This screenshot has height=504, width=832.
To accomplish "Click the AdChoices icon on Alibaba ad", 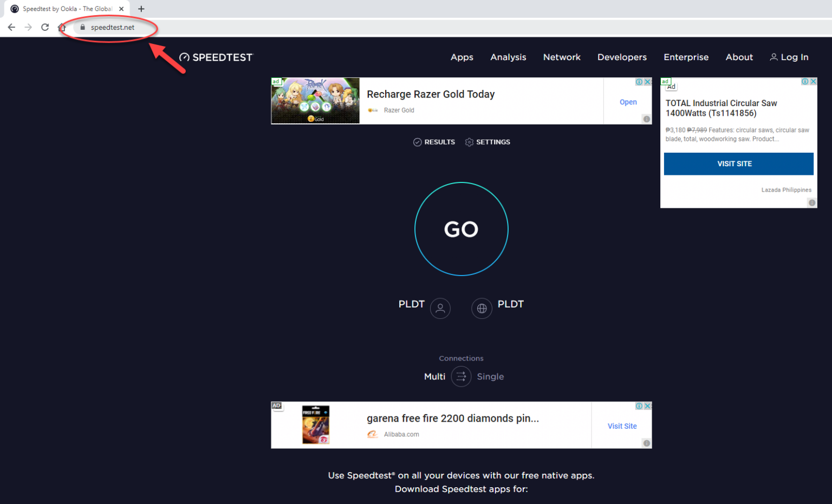I will pos(639,406).
